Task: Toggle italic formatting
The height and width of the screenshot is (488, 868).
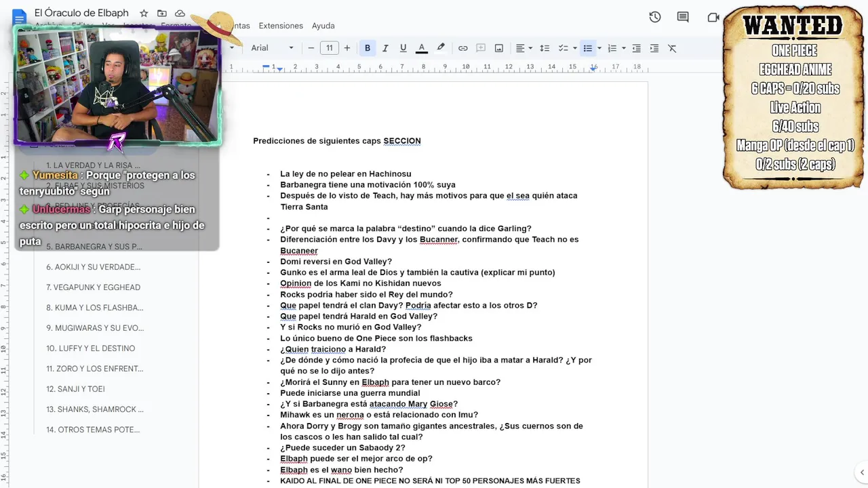Action: tap(385, 48)
